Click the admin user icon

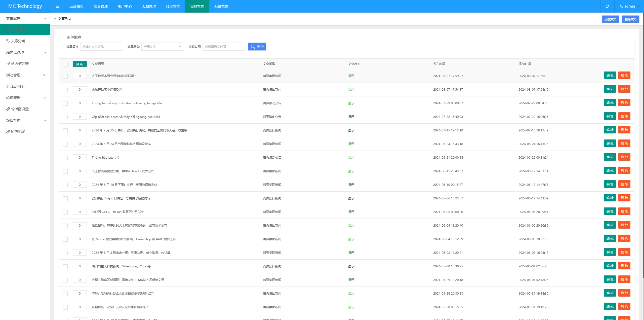[x=621, y=6]
